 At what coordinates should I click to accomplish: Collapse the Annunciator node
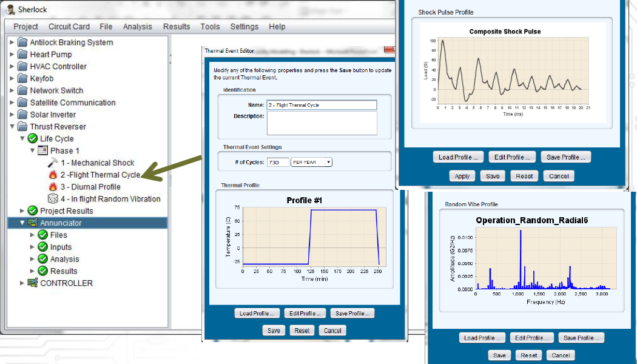point(22,223)
